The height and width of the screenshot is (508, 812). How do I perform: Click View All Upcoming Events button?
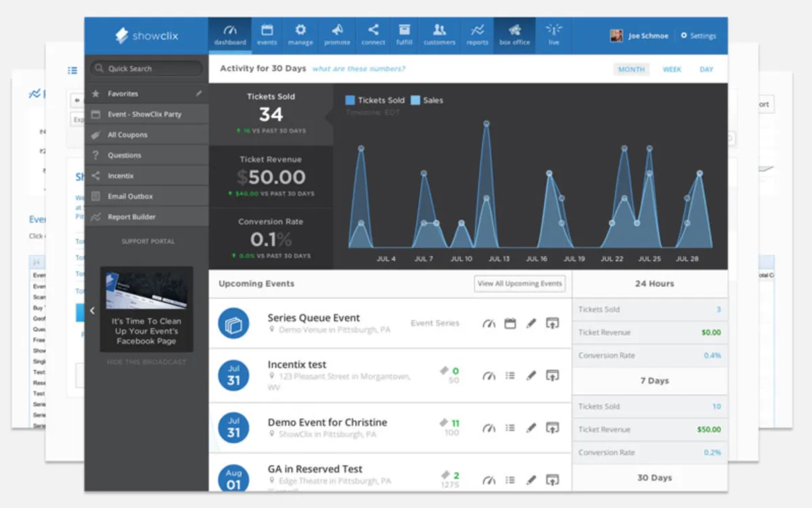[520, 284]
